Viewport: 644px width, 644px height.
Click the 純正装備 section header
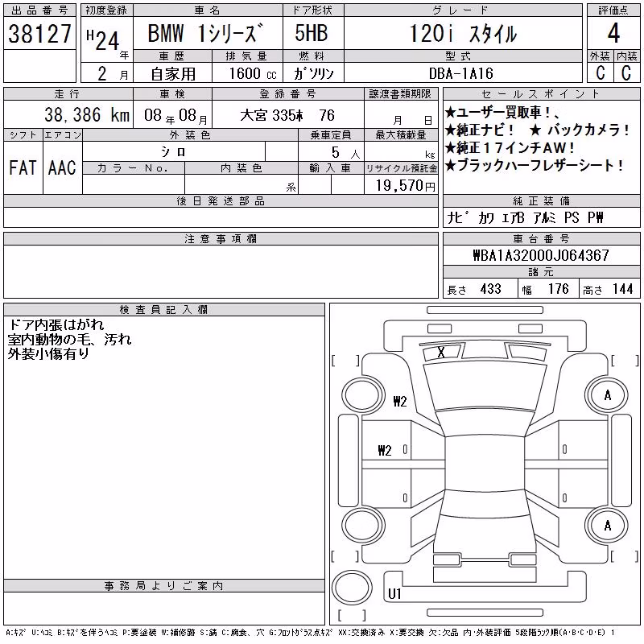click(541, 200)
